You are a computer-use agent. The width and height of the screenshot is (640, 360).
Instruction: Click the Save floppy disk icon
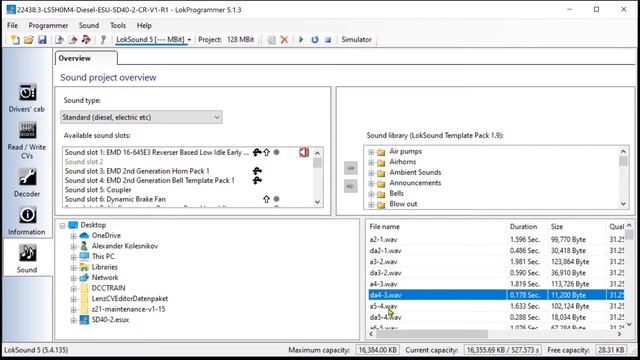click(42, 40)
